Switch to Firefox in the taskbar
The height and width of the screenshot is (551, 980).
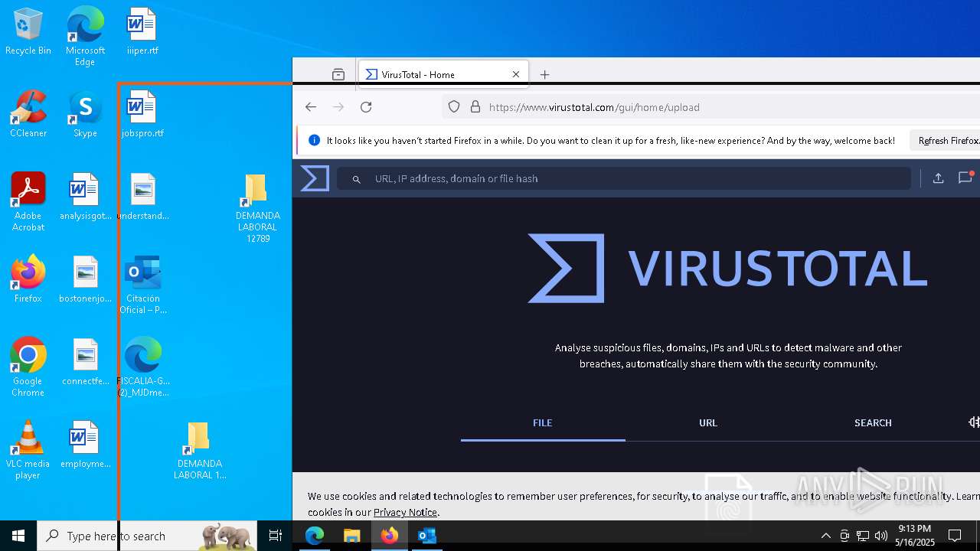tap(390, 536)
